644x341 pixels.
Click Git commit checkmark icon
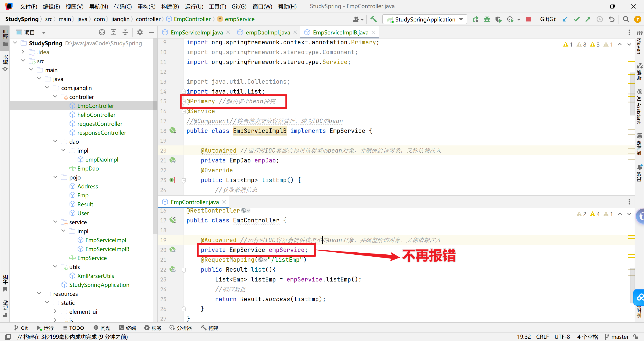point(576,19)
